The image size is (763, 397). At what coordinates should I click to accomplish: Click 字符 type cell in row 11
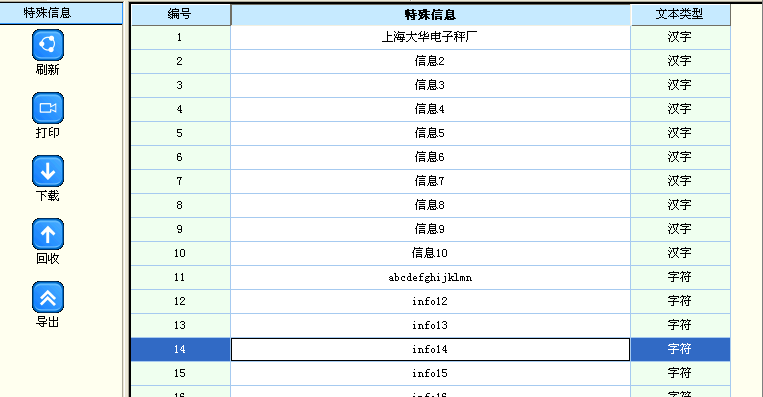coord(680,277)
